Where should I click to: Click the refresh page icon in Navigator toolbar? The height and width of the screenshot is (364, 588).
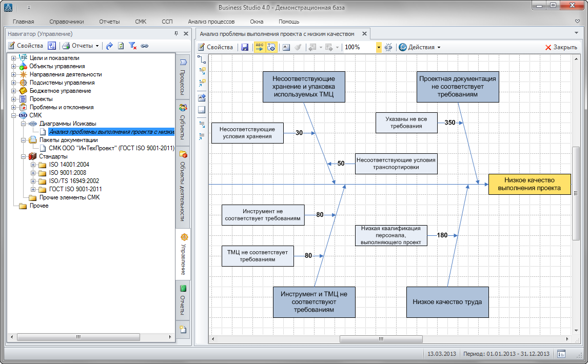coord(121,46)
